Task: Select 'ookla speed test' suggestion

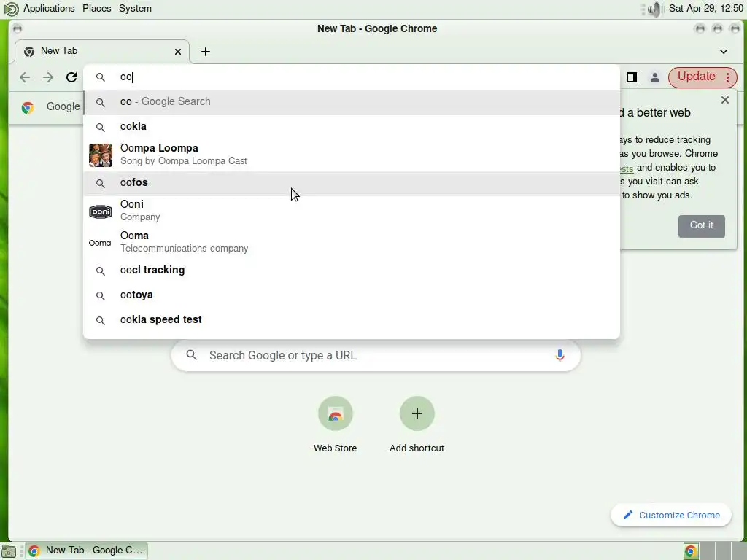Action: (x=352, y=320)
